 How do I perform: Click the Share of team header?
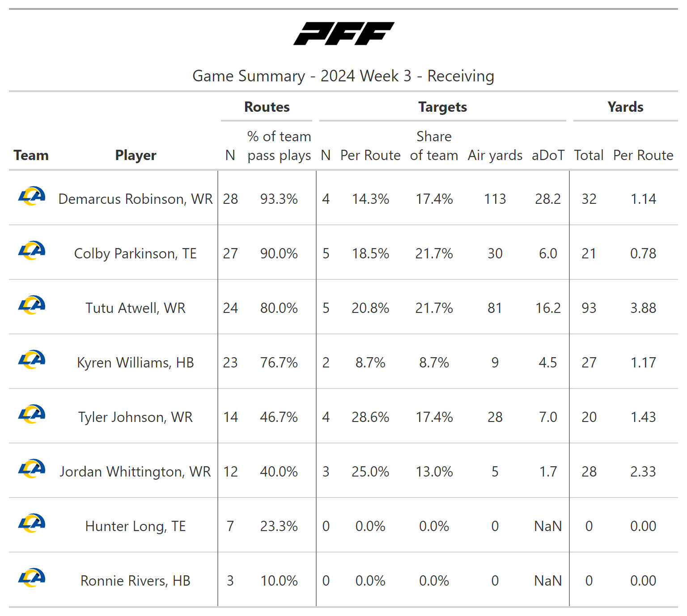click(x=434, y=146)
